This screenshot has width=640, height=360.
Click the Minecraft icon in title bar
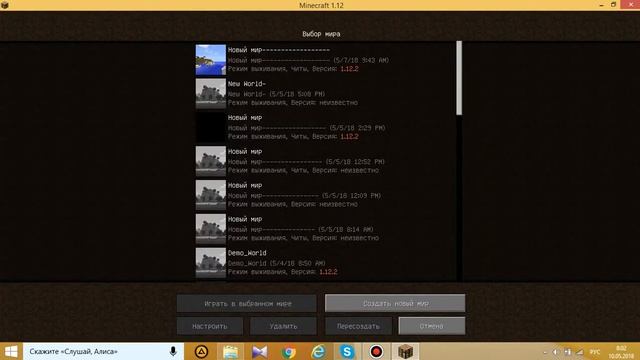(5, 5)
